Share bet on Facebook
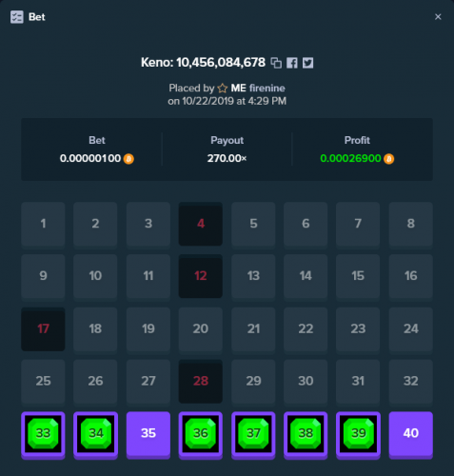454x476 pixels. point(292,63)
